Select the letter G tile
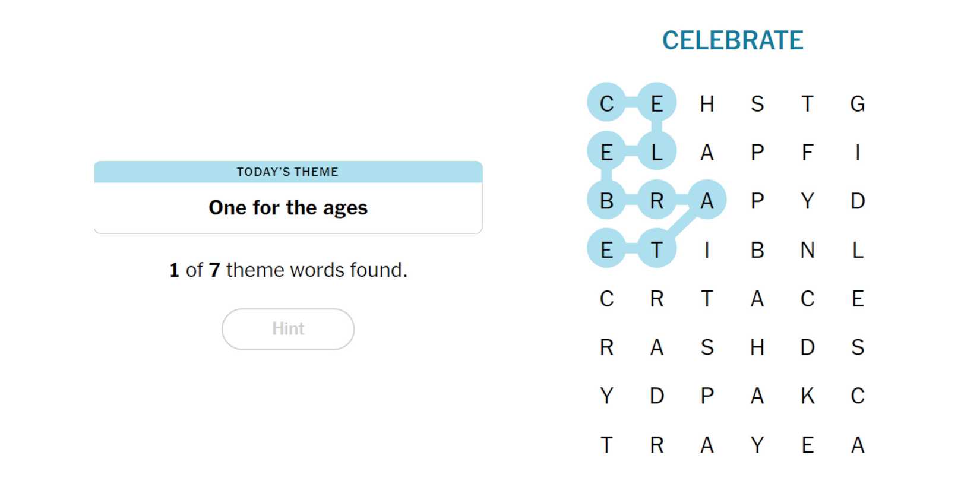Image resolution: width=980 pixels, height=490 pixels. pyautogui.click(x=857, y=104)
